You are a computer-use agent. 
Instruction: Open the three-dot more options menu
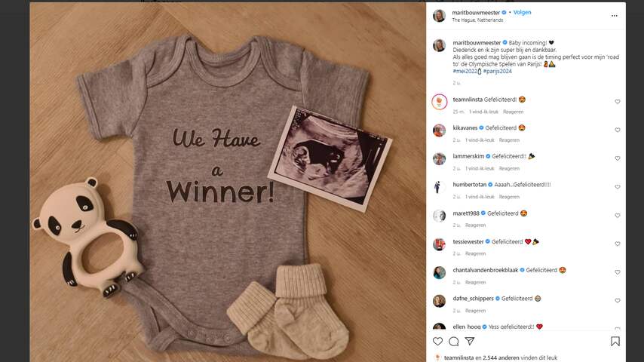[615, 16]
